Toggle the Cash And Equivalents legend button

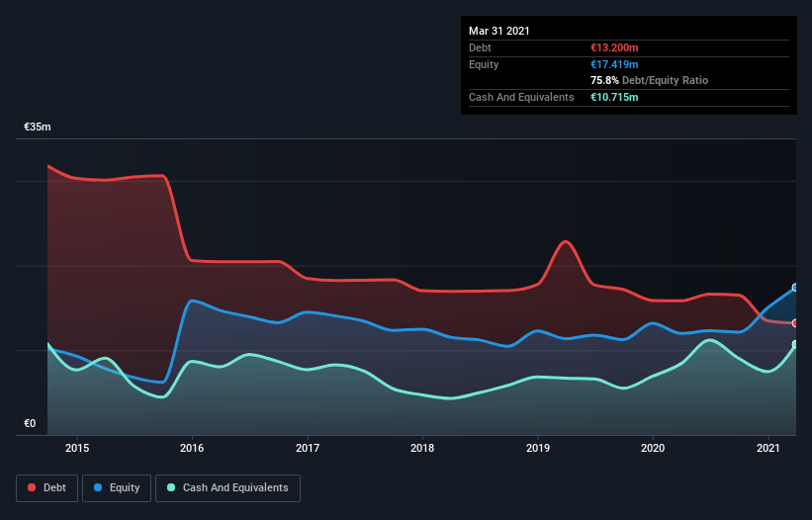(x=227, y=488)
